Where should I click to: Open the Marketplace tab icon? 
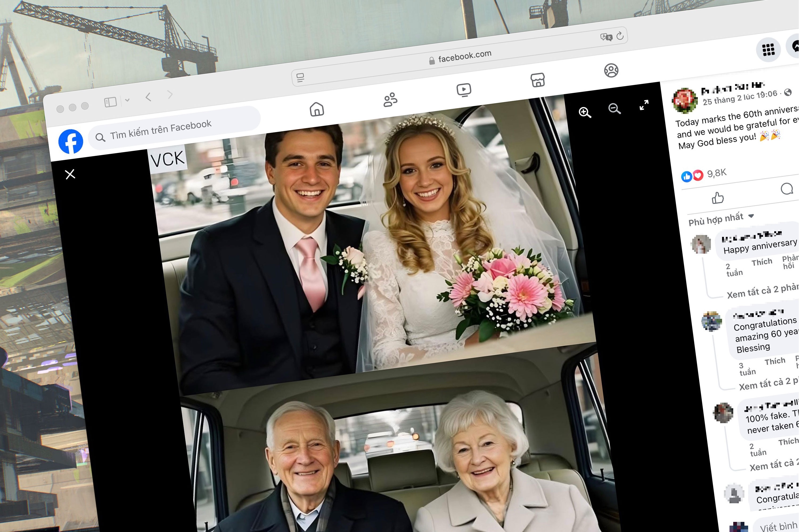coord(538,80)
